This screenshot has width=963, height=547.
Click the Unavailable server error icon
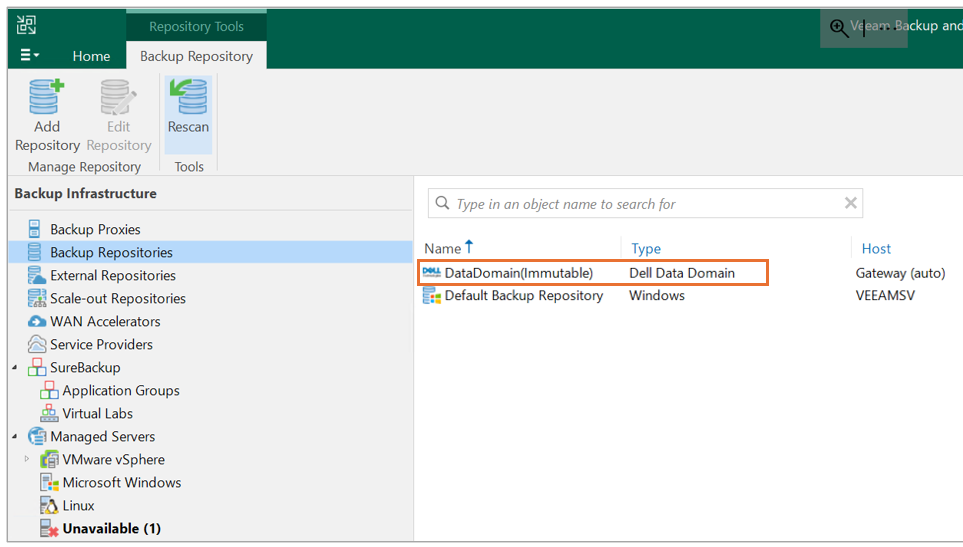click(49, 529)
